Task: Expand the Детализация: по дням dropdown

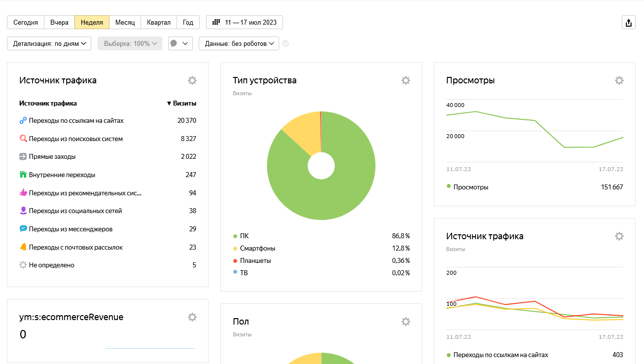Action: pyautogui.click(x=49, y=43)
